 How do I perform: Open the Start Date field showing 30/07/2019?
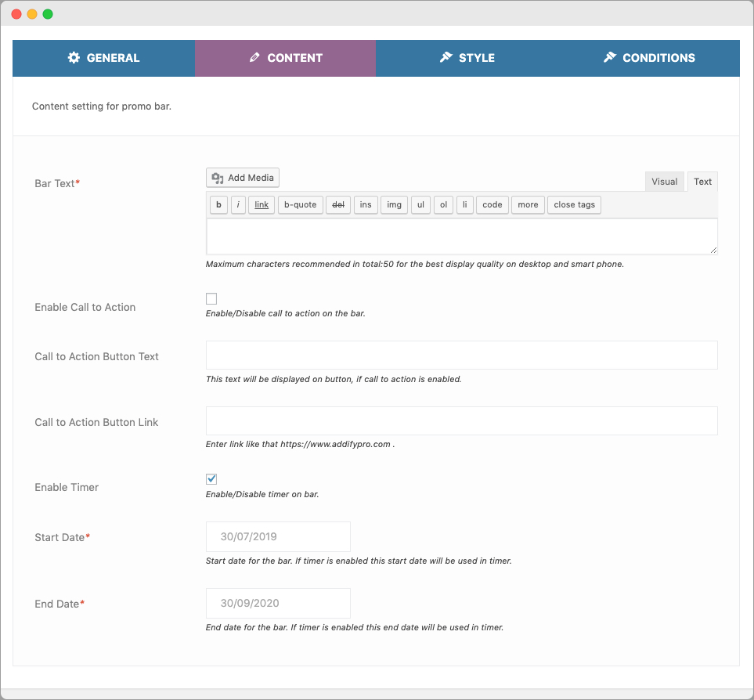tap(277, 536)
